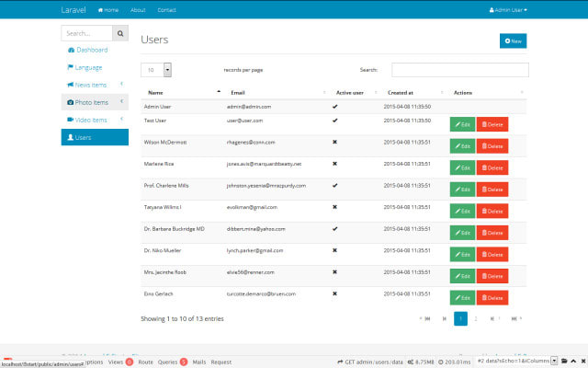Click the New user button
The image size is (588, 368).
[513, 40]
